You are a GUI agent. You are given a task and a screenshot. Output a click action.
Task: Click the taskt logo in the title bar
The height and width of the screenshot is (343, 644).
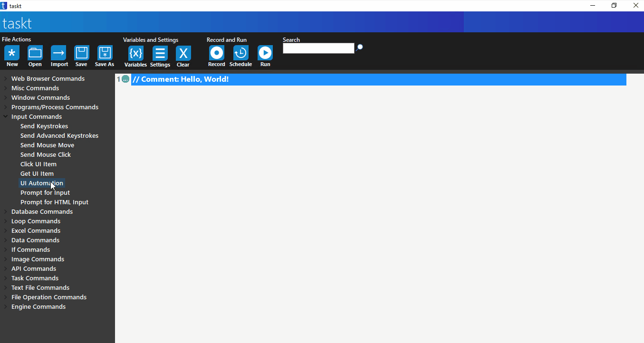[4, 6]
